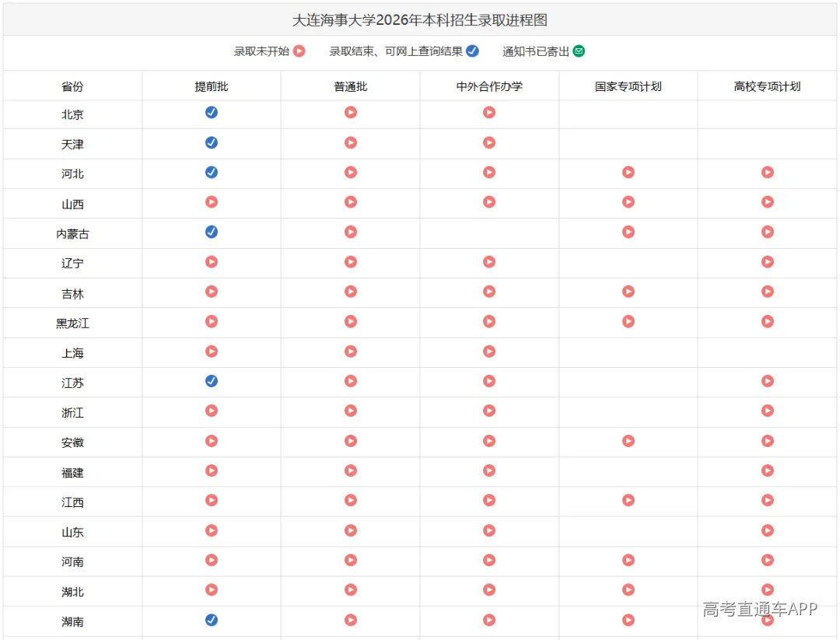Click the blue check legend icon

coord(473,51)
